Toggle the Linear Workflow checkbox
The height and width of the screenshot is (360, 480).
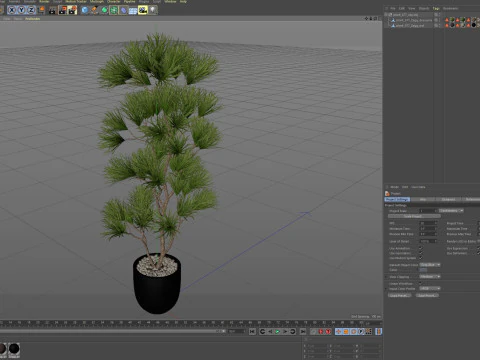[x=421, y=284]
